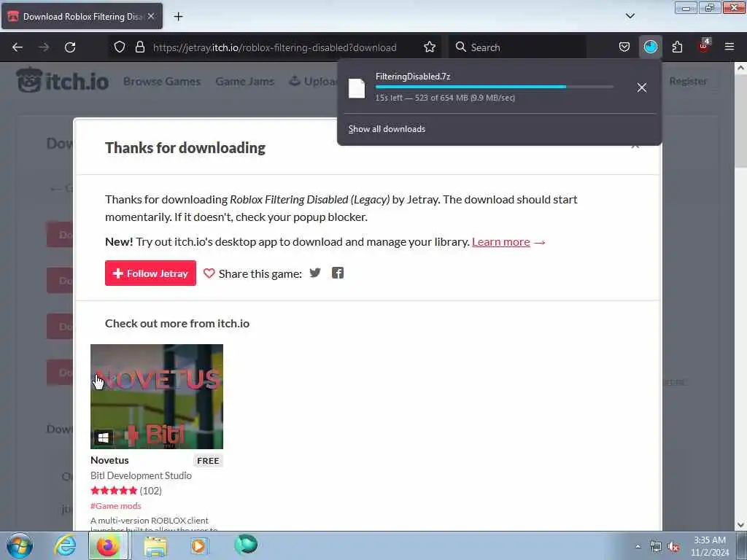This screenshot has height=560, width=747.
Task: Open a new browser tab
Action: [178, 17]
